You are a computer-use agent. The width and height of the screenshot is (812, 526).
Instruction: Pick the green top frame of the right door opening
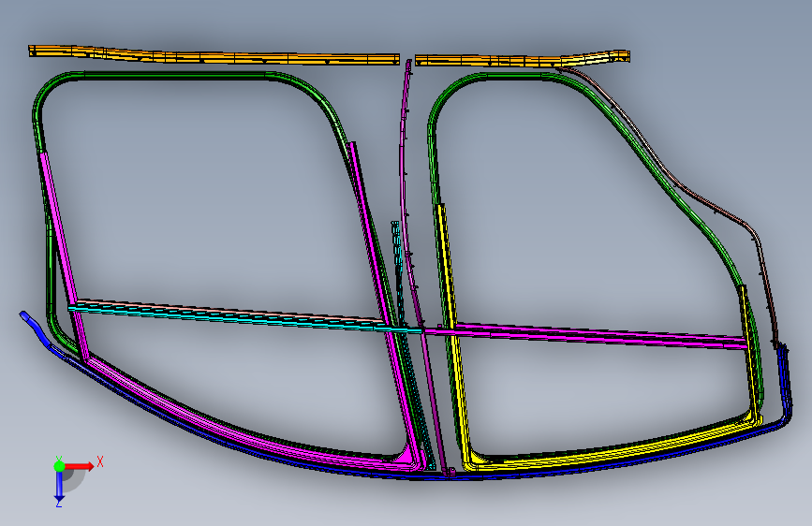pyautogui.click(x=512, y=76)
